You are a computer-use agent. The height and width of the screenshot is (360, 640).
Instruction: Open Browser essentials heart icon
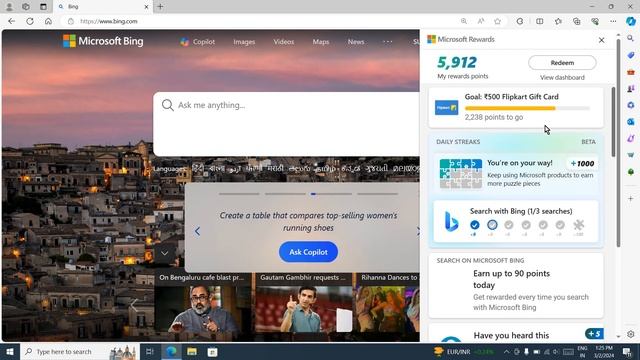pos(595,21)
